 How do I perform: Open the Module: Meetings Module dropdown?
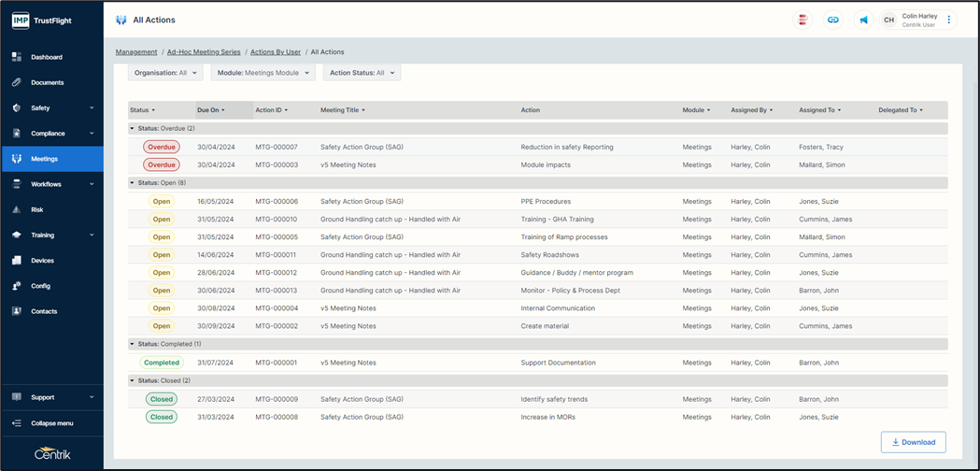pos(263,73)
